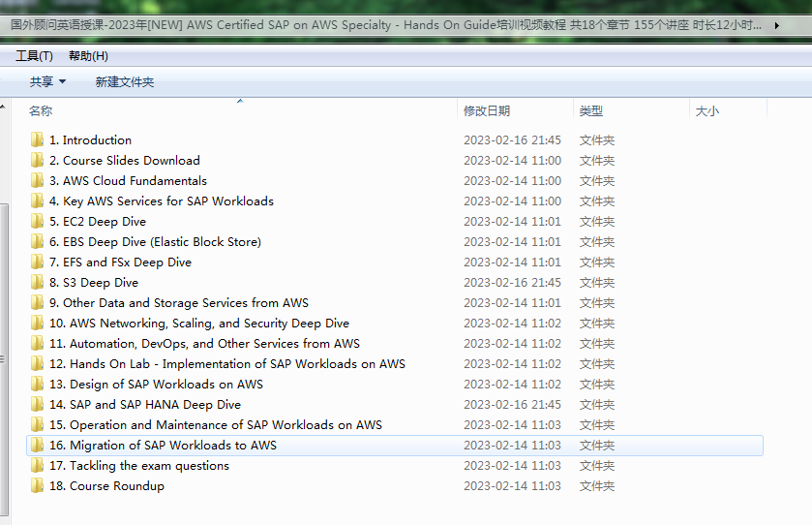Click the folder icon beside 2. Course Slides Download
This screenshot has height=525, width=812.
tap(37, 160)
